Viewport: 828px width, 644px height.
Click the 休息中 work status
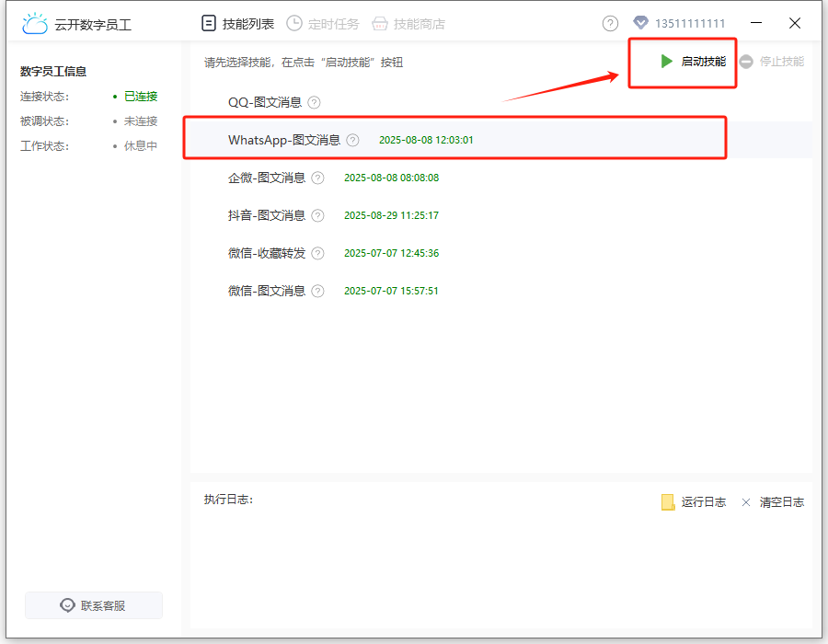click(x=141, y=145)
